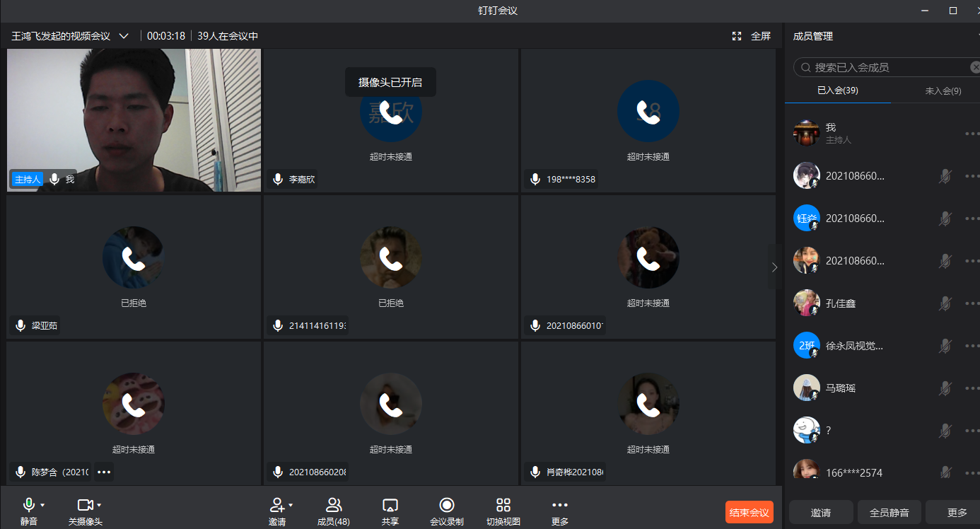
Task: Expand the camera options arrow
Action: (x=99, y=505)
